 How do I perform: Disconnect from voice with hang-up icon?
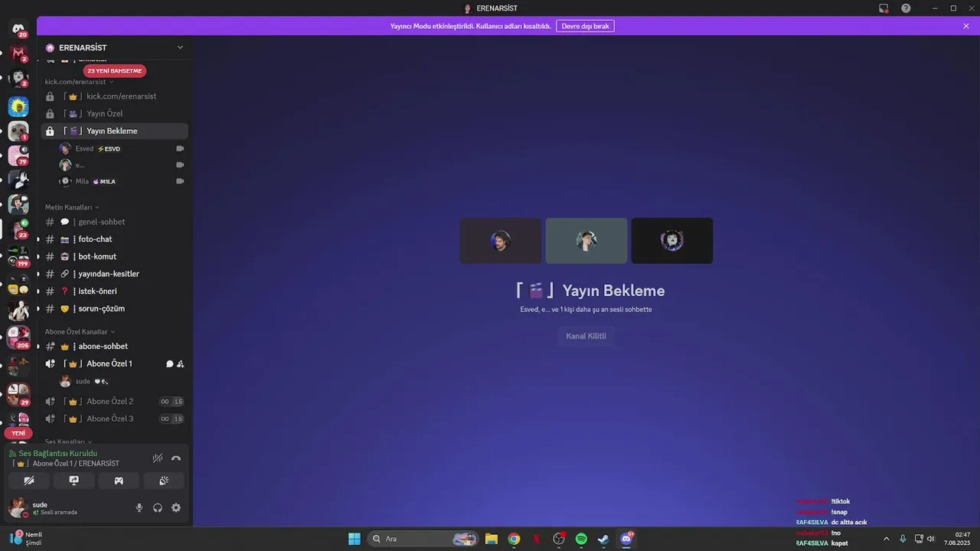176,458
